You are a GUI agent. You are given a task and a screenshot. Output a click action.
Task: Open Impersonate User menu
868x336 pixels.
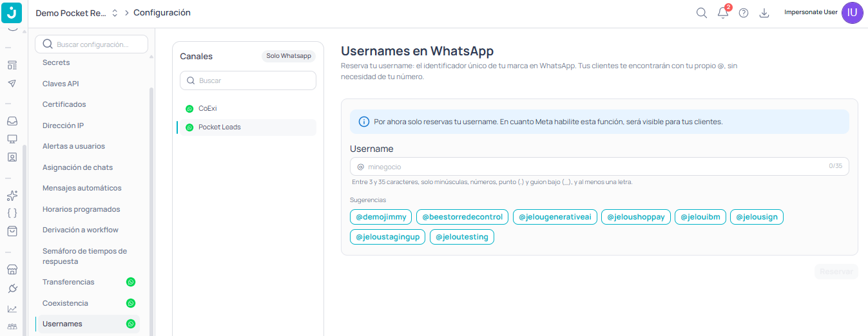[x=811, y=12]
